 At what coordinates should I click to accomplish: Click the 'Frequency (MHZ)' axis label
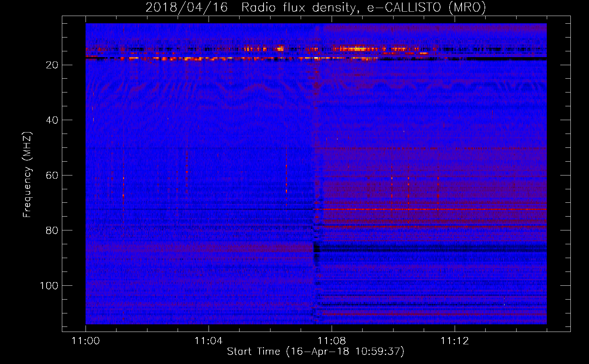coord(27,175)
